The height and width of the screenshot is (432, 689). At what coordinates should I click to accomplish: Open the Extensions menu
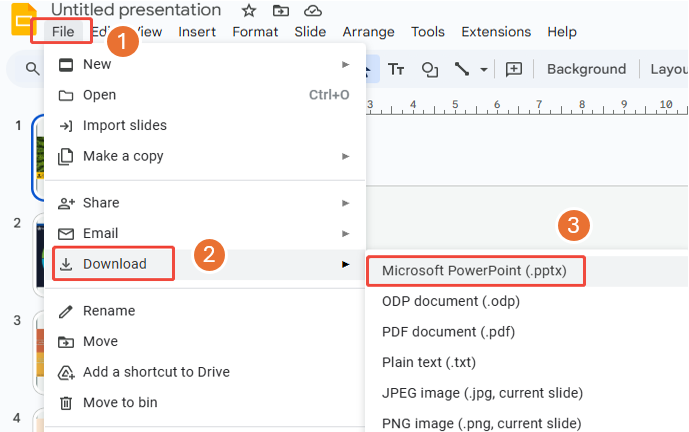[496, 32]
